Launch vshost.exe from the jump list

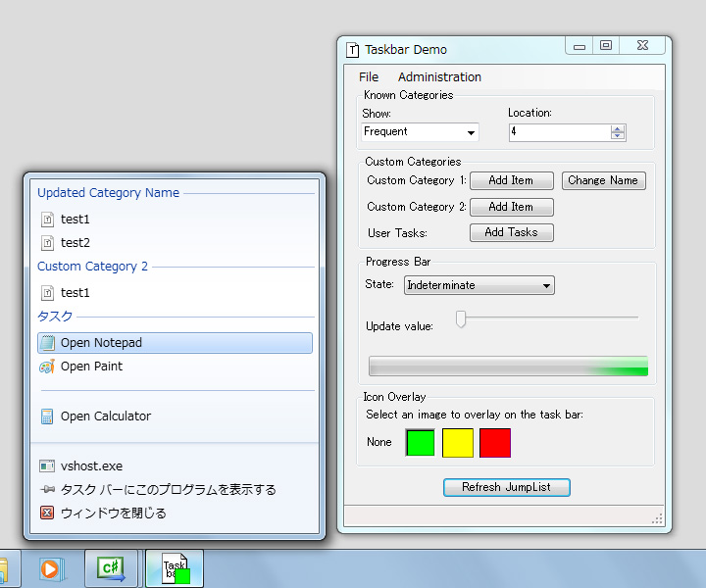click(175, 466)
